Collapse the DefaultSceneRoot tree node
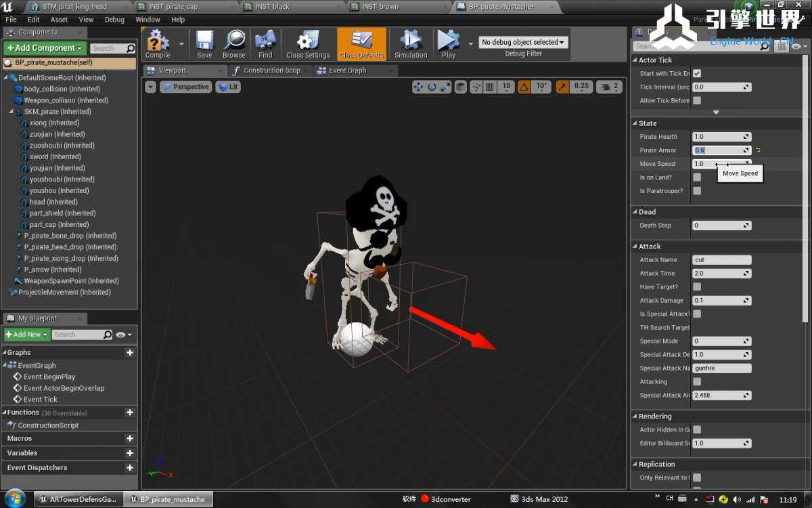This screenshot has height=508, width=812. coord(6,78)
